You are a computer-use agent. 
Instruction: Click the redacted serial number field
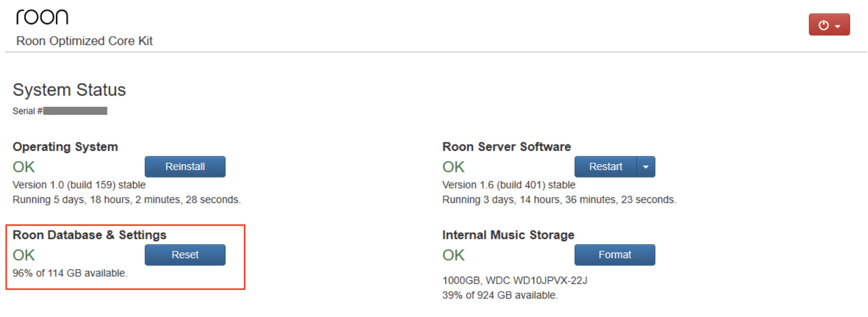coord(75,111)
